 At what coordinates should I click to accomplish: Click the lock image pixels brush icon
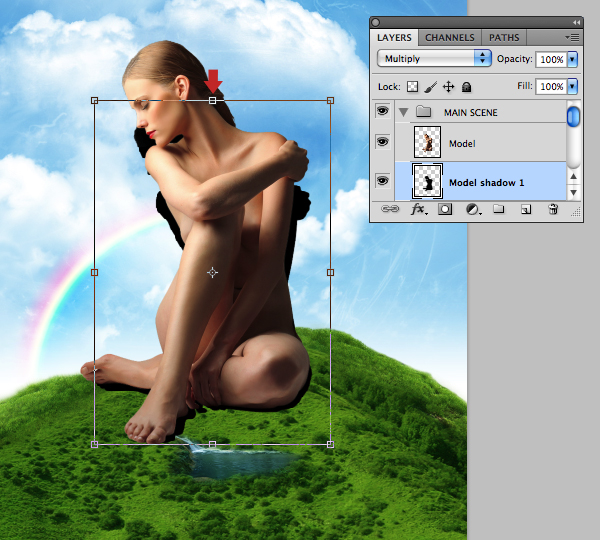click(430, 87)
